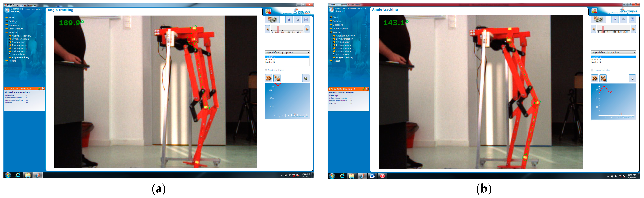
Task: Step forward with right arrow in screenshot (b)
Action: click(633, 29)
